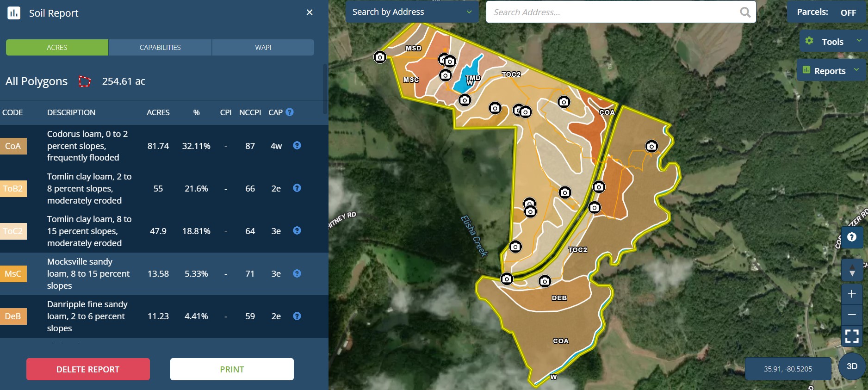
Task: Open the Reports dropdown
Action: (831, 71)
